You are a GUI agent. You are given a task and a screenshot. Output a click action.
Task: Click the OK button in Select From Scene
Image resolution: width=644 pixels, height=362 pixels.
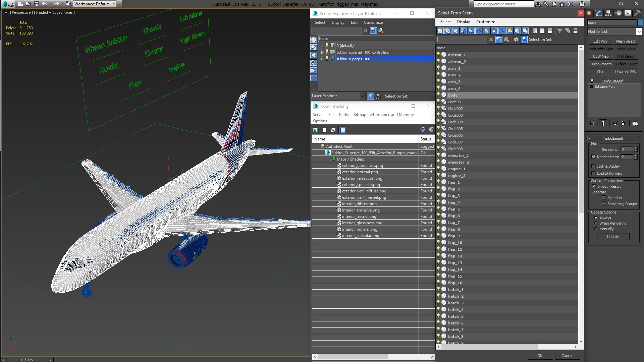point(539,356)
